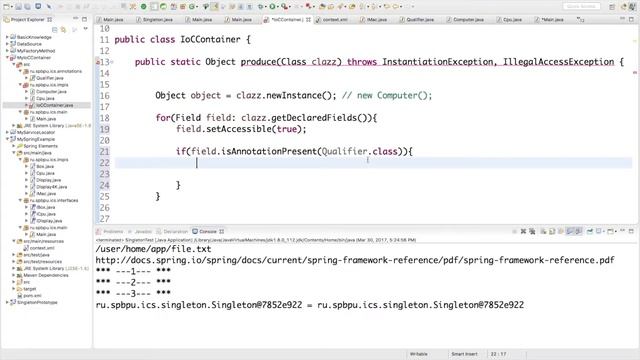Maximize the Console panel
The width and height of the screenshot is (640, 360).
(631, 231)
